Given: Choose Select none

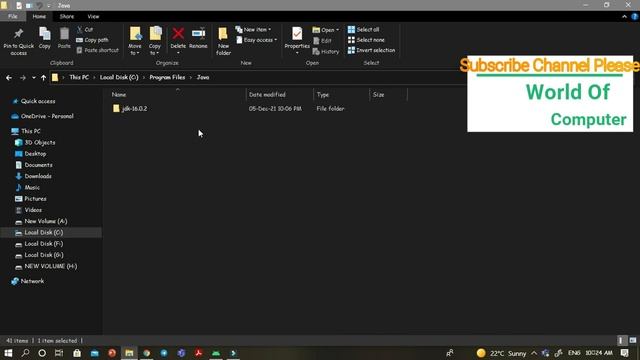Looking at the screenshot, I should [x=366, y=40].
